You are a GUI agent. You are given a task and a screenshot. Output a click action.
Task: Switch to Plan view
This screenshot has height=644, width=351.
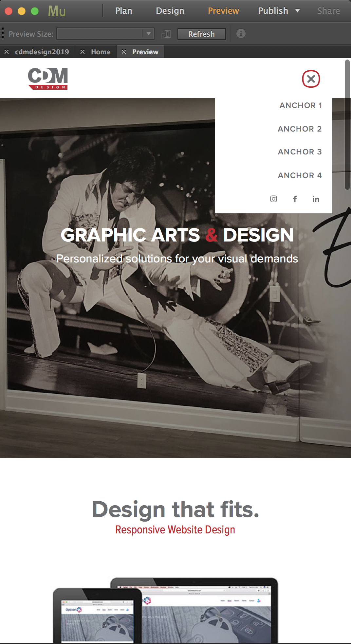tap(124, 11)
